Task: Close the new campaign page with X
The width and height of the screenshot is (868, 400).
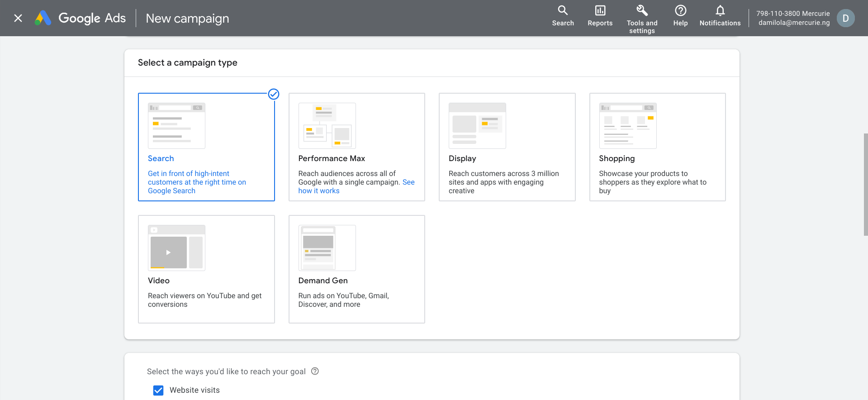Action: (18, 18)
